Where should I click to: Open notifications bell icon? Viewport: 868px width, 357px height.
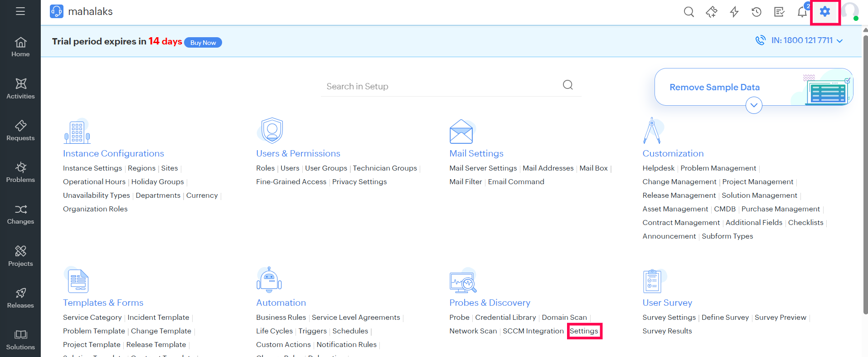[802, 12]
